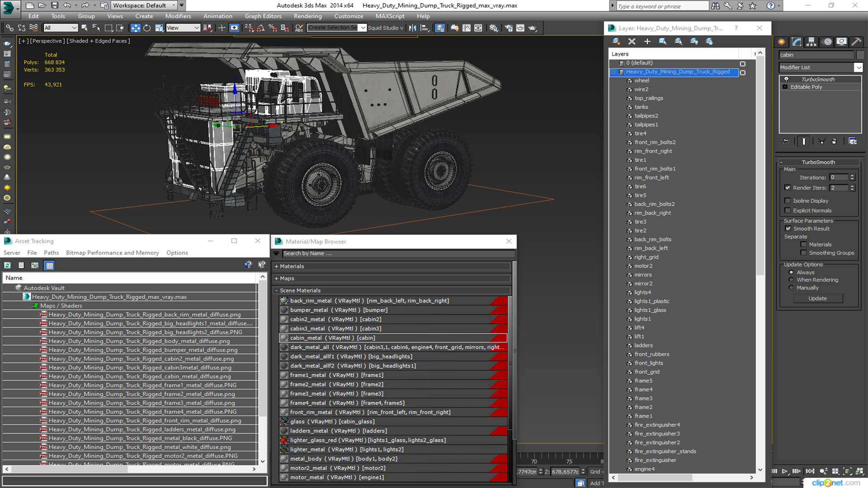Enable Separate by Smoothing Groups checkbox
This screenshot has width=868, height=488.
(803, 253)
